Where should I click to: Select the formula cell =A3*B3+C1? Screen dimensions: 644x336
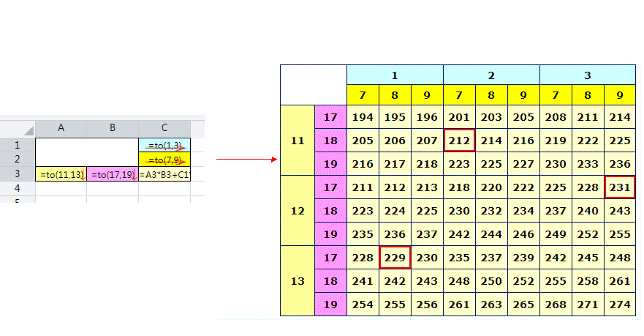[164, 174]
